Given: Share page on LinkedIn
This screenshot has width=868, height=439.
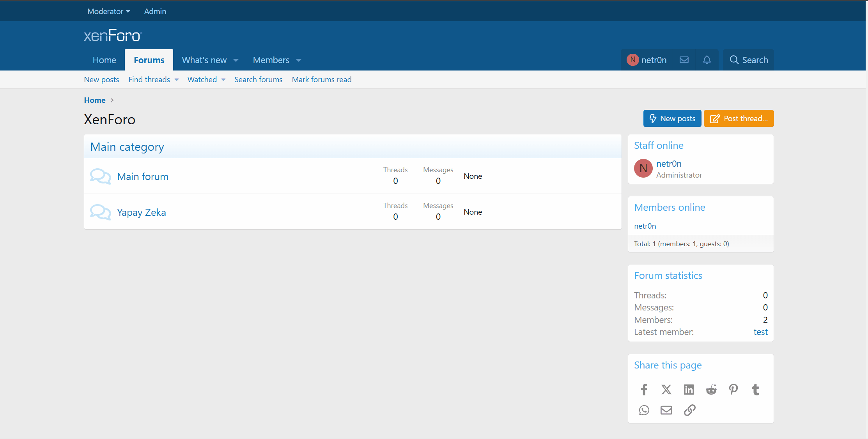Looking at the screenshot, I should pyautogui.click(x=689, y=390).
